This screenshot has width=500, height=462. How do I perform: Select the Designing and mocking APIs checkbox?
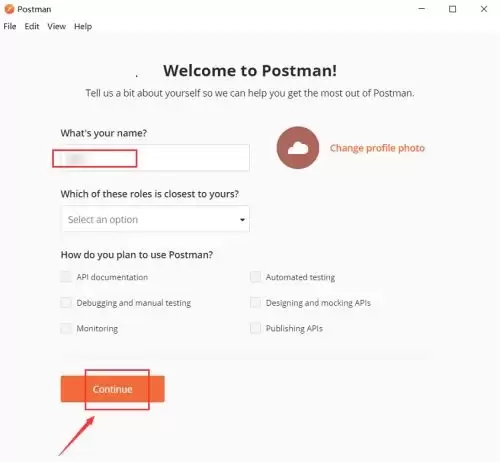point(255,303)
